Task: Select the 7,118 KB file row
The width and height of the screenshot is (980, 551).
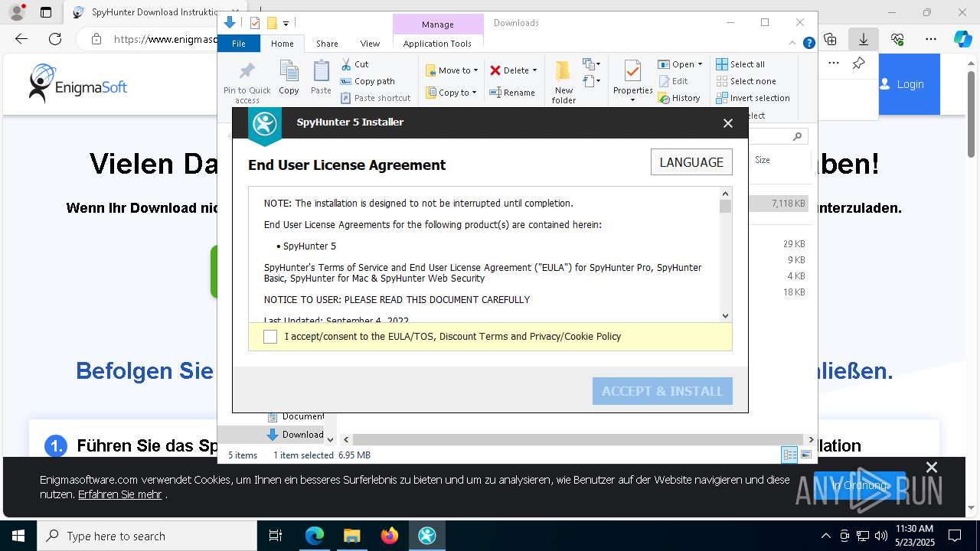Action: [779, 204]
